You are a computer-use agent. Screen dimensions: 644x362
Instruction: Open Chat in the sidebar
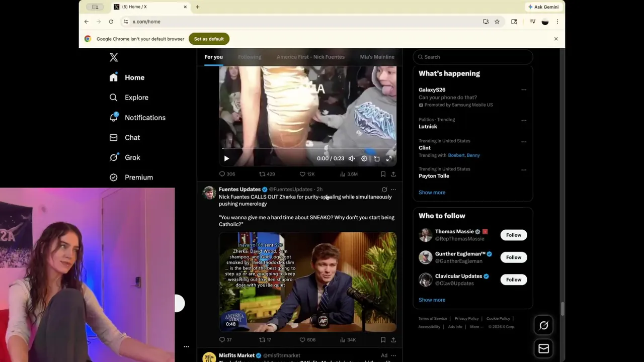(x=125, y=137)
